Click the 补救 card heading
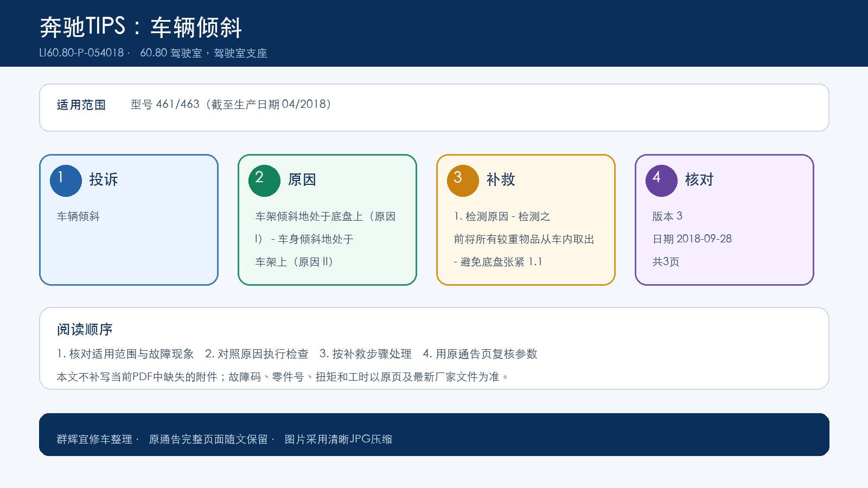868x488 pixels. (x=501, y=179)
